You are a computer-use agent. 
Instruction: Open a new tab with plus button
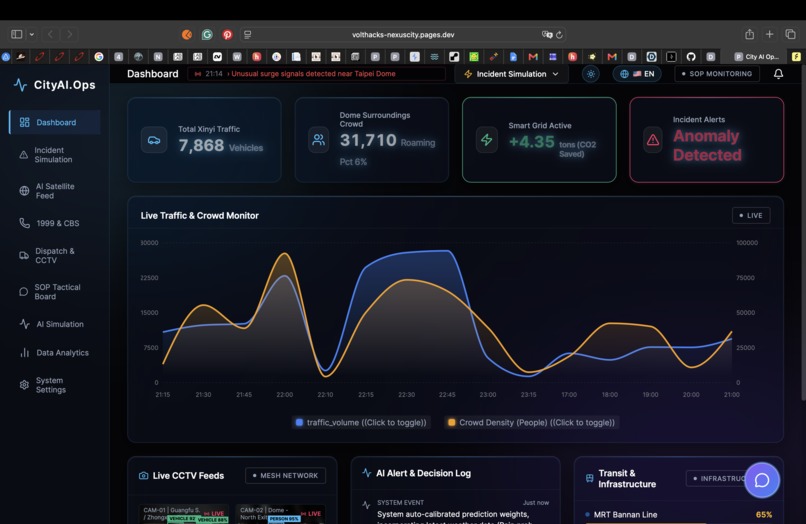pyautogui.click(x=770, y=34)
